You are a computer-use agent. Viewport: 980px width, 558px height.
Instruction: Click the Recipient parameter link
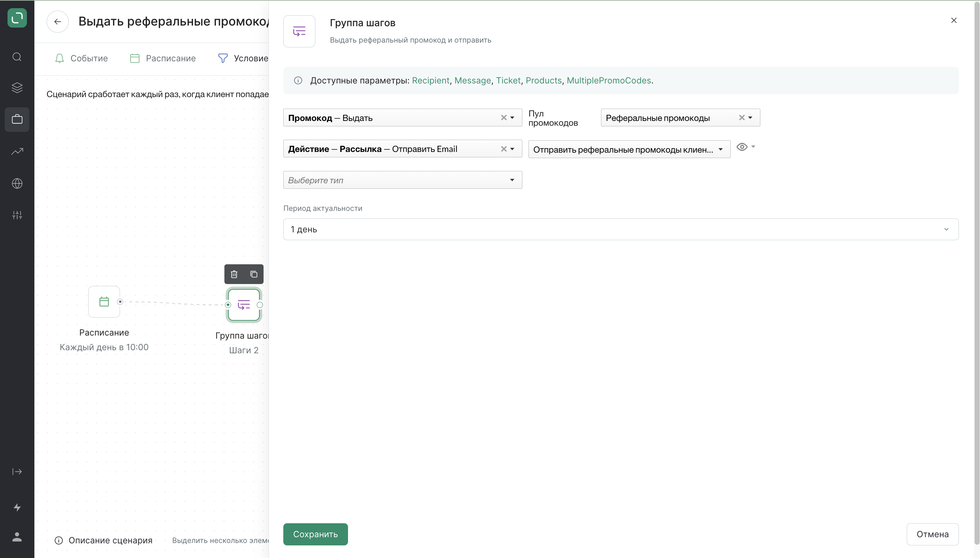click(430, 80)
